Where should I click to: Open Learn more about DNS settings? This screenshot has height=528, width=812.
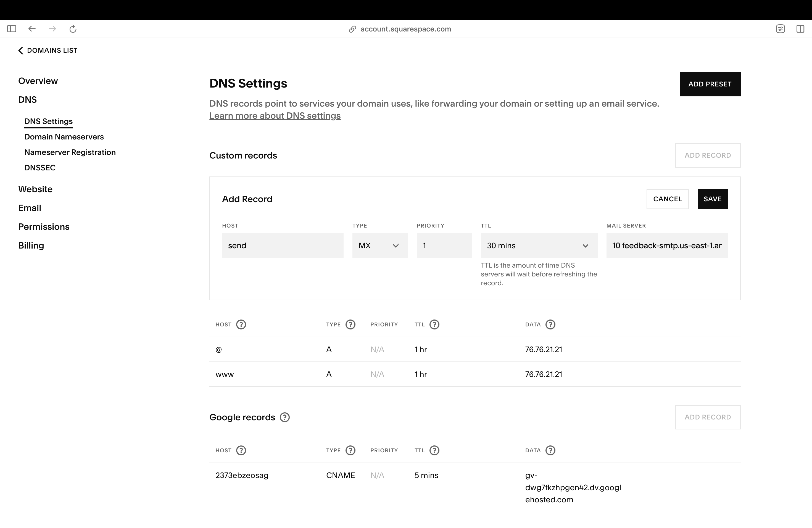(x=275, y=116)
